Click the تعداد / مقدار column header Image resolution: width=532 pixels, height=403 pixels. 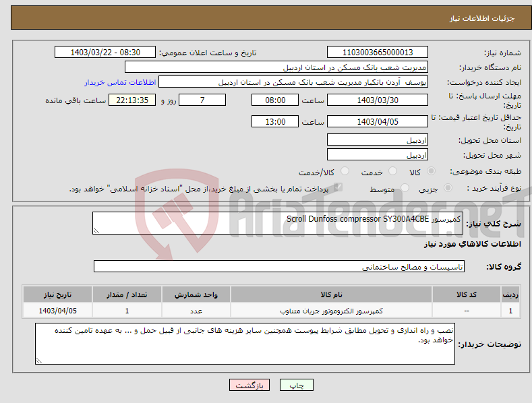point(127,294)
